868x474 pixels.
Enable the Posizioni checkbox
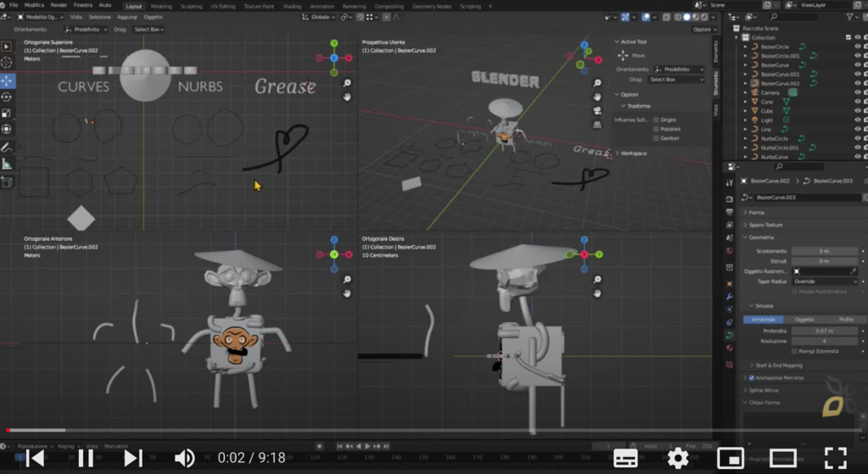[x=656, y=129]
